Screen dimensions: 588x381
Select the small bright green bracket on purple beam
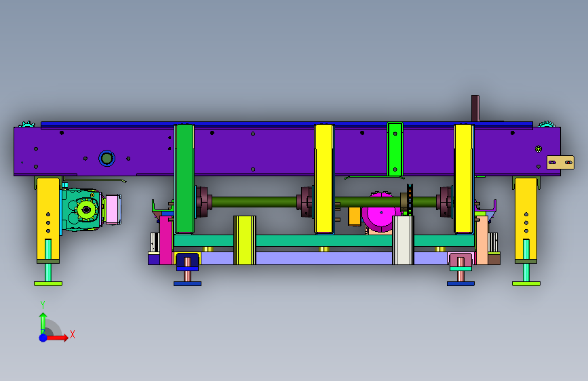395,149
